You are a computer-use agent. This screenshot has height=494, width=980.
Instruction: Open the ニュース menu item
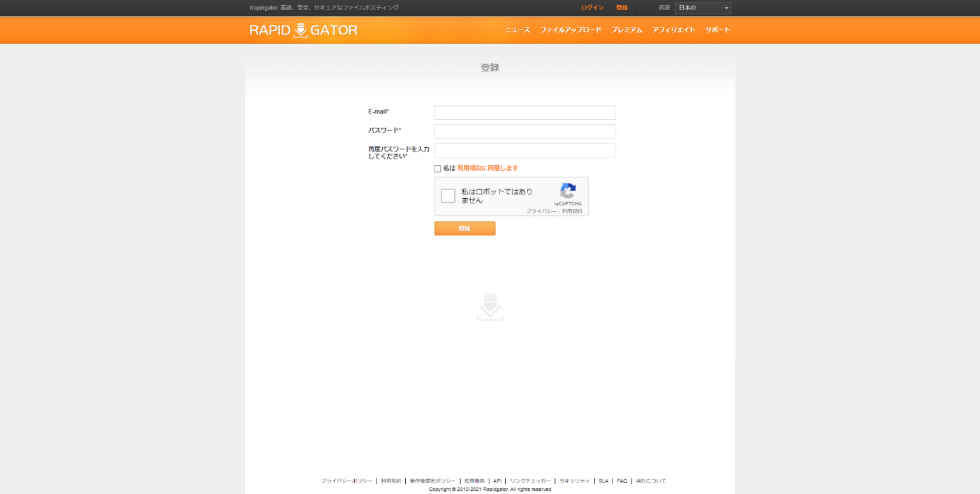point(519,29)
